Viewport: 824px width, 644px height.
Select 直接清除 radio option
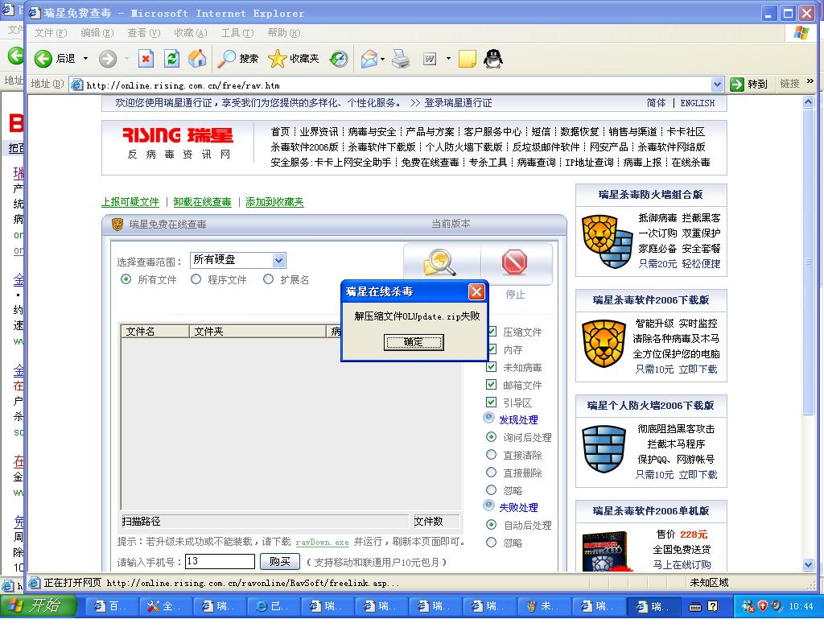(491, 454)
